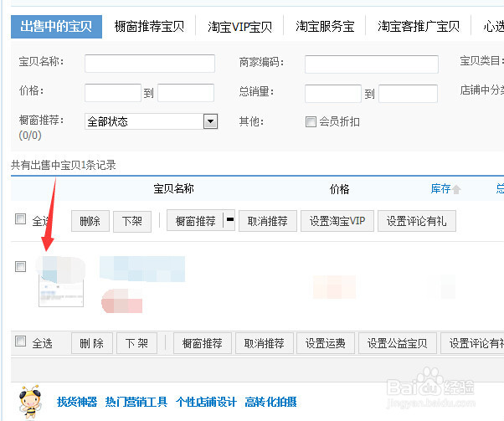This screenshot has width=504, height=421.
Task: Focus the maximum 总销量 field
Action: coord(408,94)
